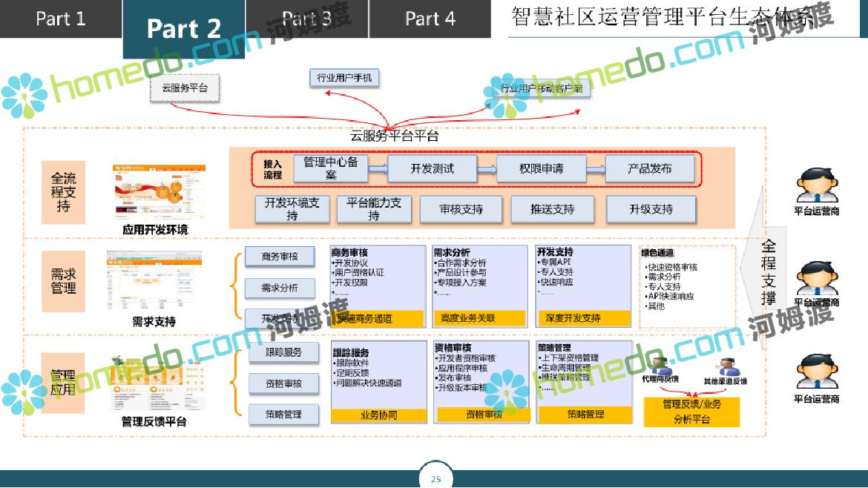The width and height of the screenshot is (868, 488).
Task: Open the 需求支持 screenshot thumbnail
Action: pyautogui.click(x=154, y=280)
